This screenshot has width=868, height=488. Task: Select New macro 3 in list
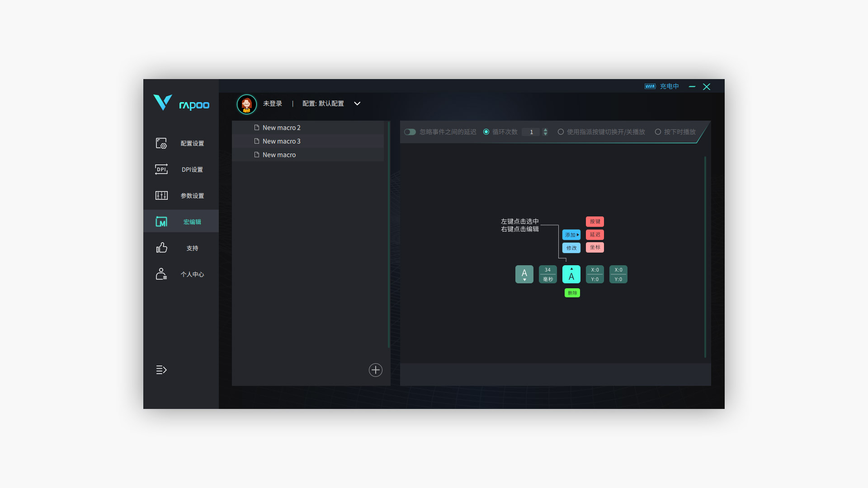281,141
